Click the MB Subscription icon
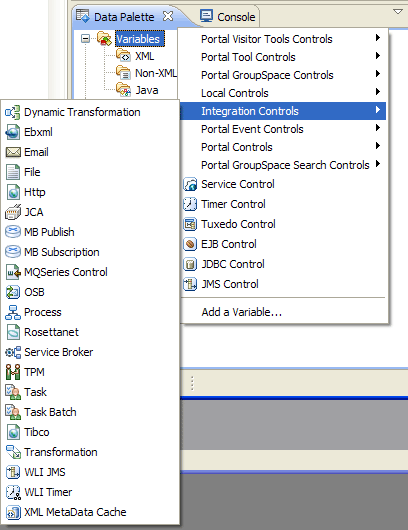 click(13, 252)
